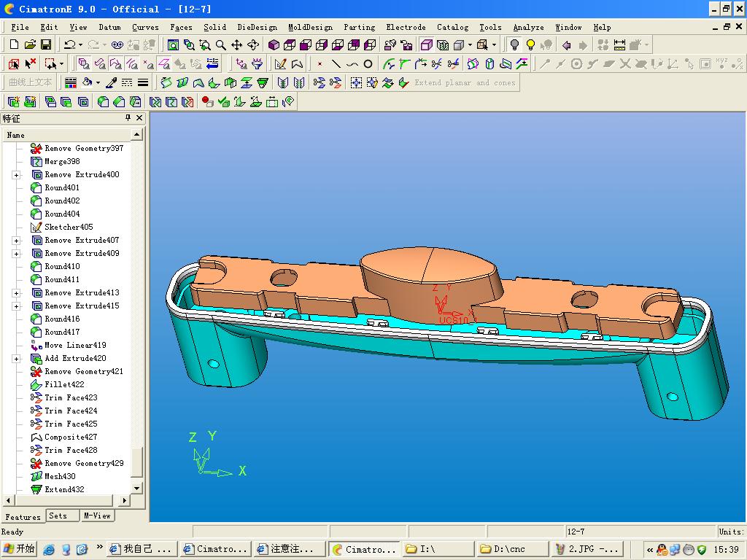747x560 pixels.
Task: Pin the feature panel with pushpin
Action: pos(128,118)
